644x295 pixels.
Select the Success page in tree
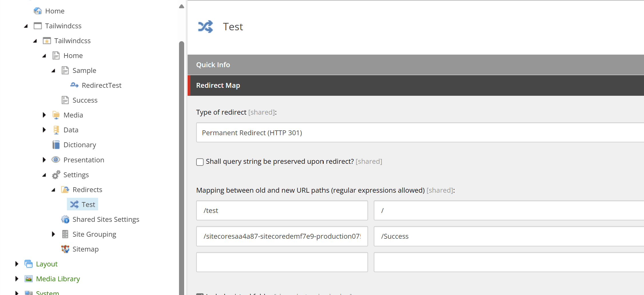[85, 100]
